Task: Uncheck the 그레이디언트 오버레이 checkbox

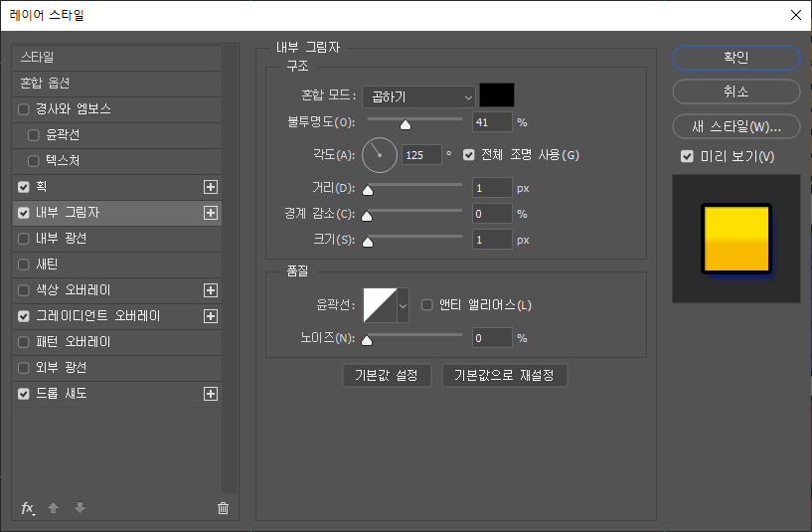Action: (x=23, y=316)
